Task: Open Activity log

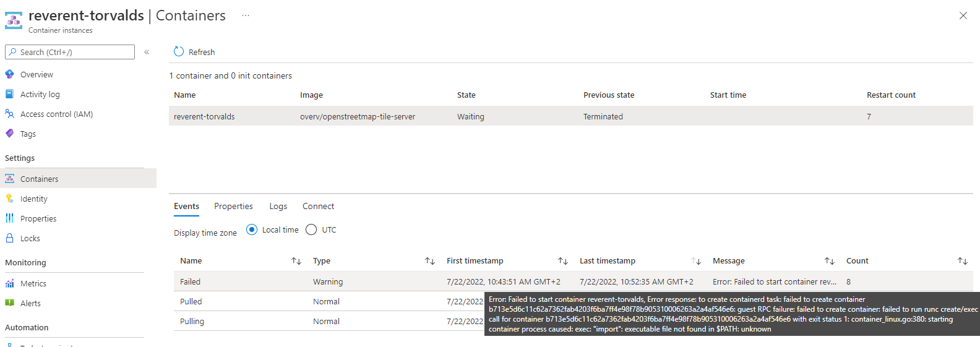Action: [40, 94]
